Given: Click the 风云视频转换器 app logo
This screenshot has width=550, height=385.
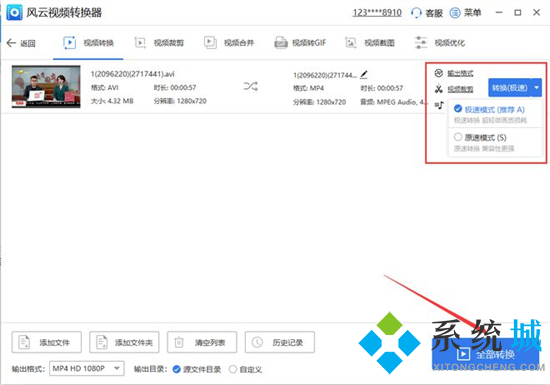Looking at the screenshot, I should [x=14, y=13].
